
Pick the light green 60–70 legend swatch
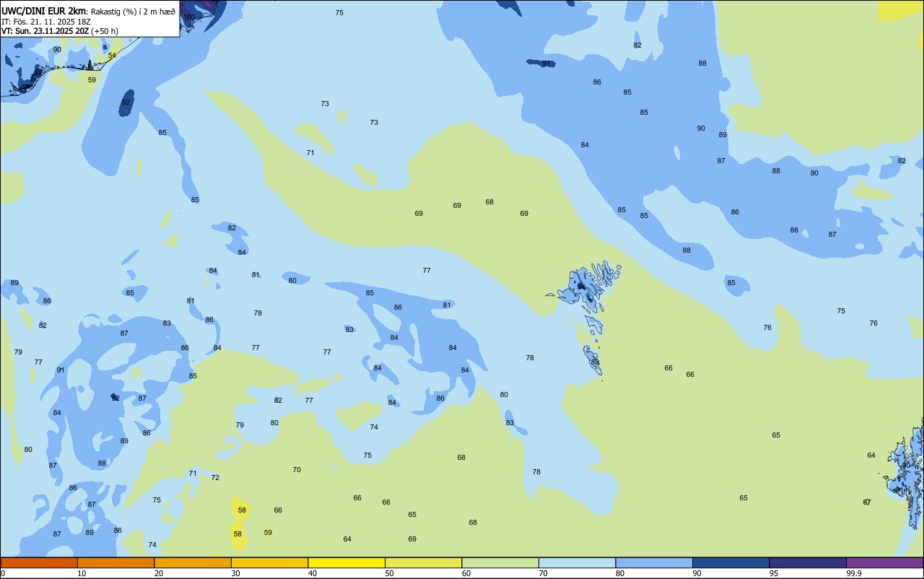(x=500, y=562)
